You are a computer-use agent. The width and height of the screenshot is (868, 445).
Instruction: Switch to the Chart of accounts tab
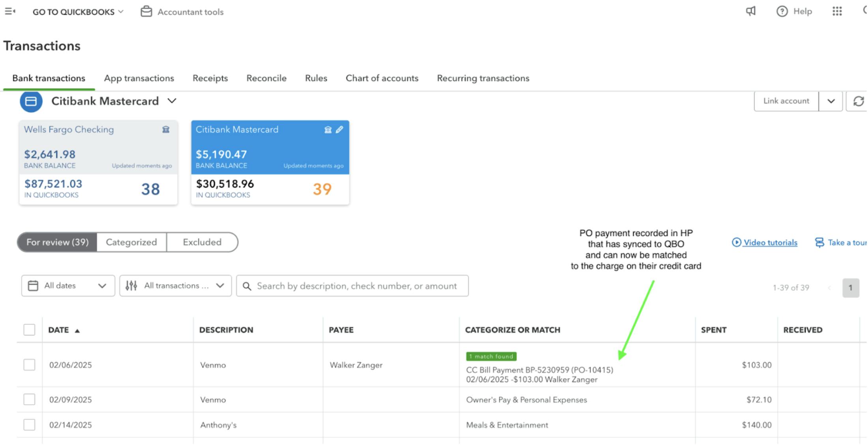(382, 78)
